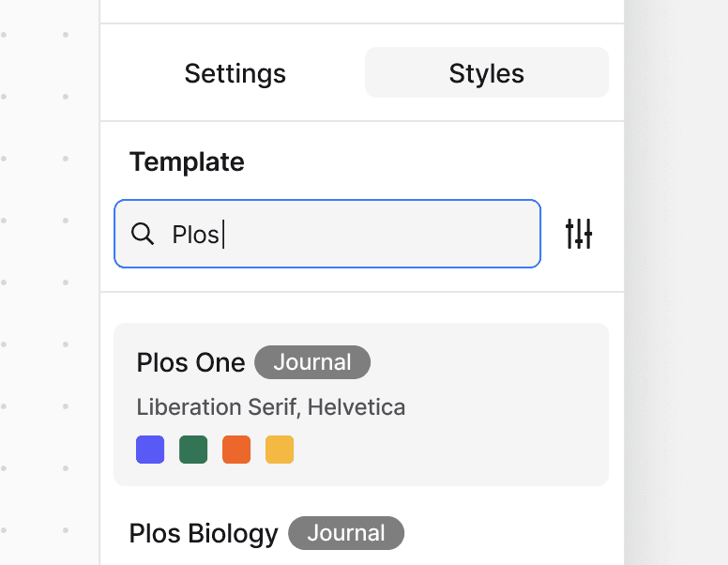Click the Journal badge next to Plos One

(x=312, y=362)
